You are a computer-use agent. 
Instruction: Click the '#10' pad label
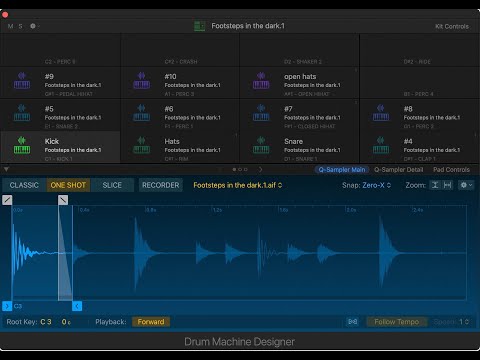click(170, 76)
